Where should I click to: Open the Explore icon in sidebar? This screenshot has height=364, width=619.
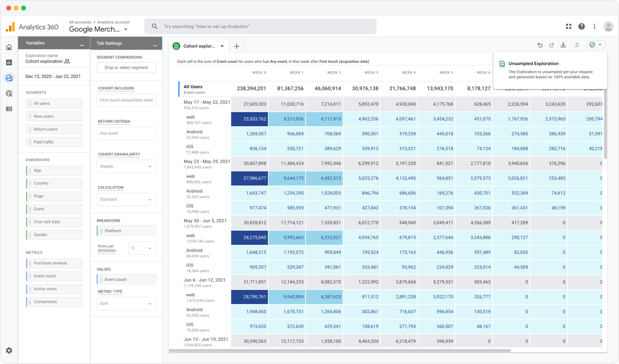point(9,78)
